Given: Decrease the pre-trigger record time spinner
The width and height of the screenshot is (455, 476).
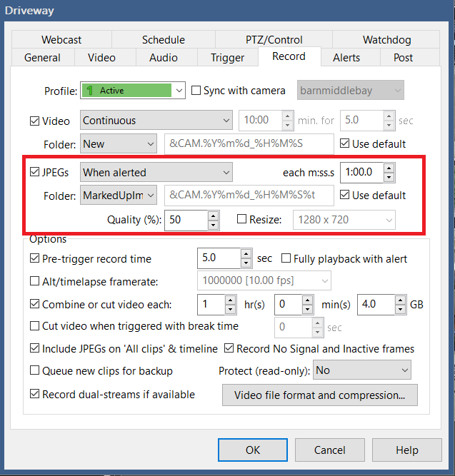Looking at the screenshot, I should coord(246,263).
